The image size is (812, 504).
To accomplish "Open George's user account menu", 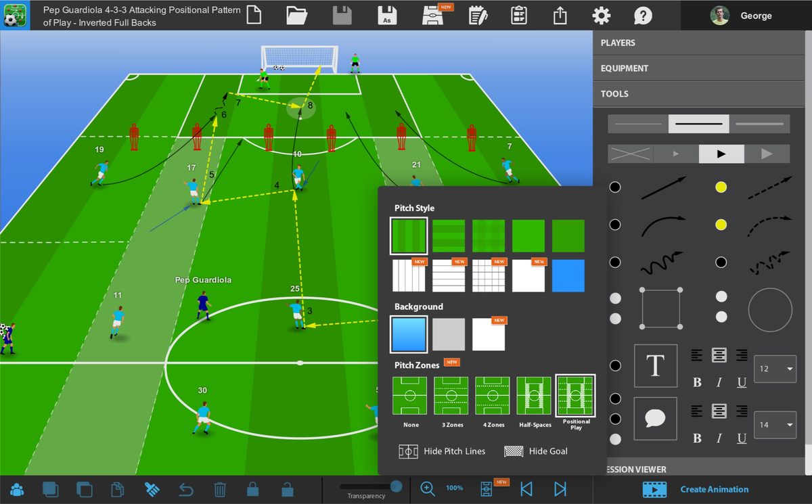I will click(746, 16).
